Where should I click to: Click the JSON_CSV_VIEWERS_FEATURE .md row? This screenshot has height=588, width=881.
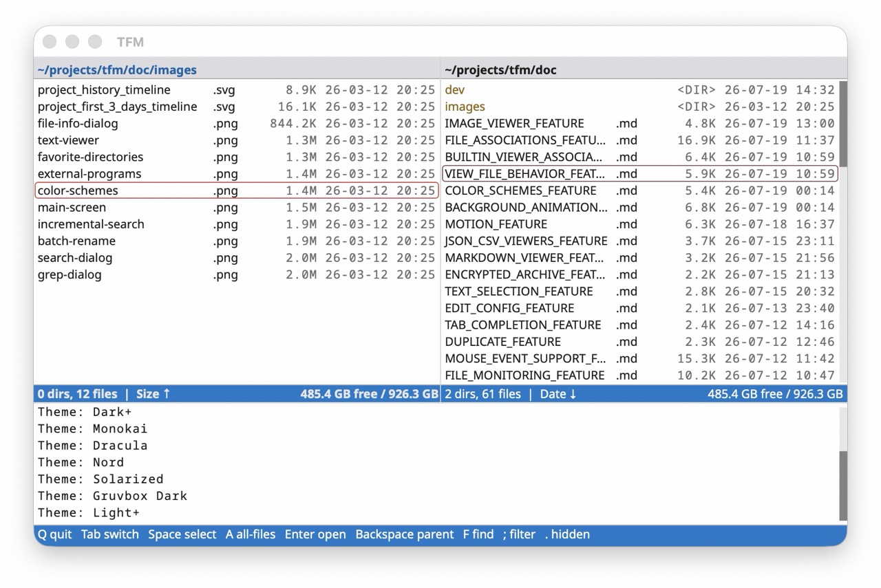[x=640, y=241]
